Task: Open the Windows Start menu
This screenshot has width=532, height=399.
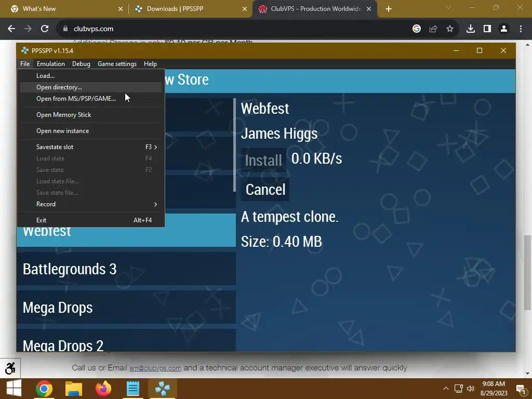Action: click(14, 389)
